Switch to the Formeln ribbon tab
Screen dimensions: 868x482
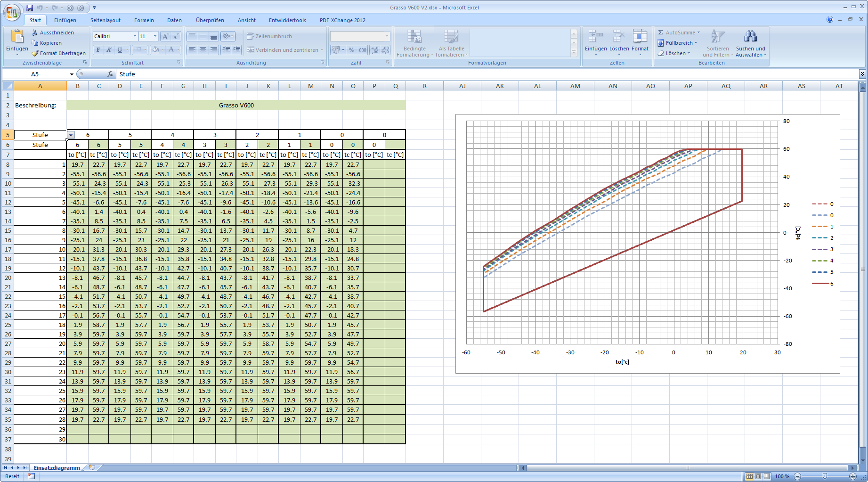[144, 20]
